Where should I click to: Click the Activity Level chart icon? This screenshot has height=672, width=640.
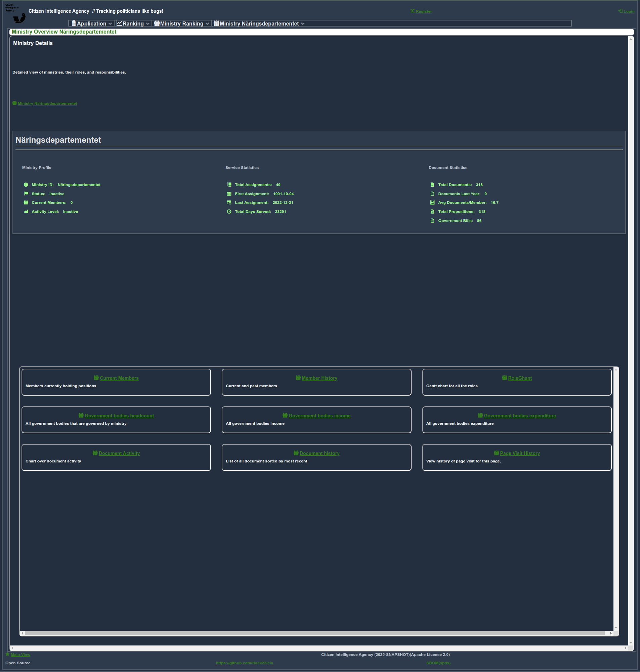coord(26,212)
